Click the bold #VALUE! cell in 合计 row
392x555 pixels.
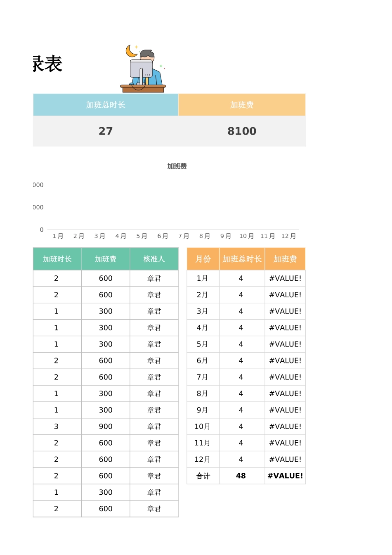click(x=285, y=476)
